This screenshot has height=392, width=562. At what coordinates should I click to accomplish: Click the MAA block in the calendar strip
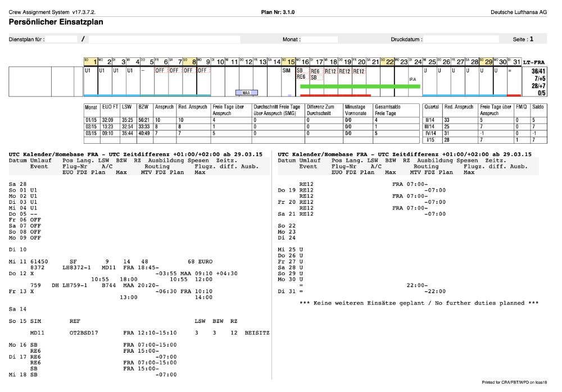pyautogui.click(x=246, y=93)
